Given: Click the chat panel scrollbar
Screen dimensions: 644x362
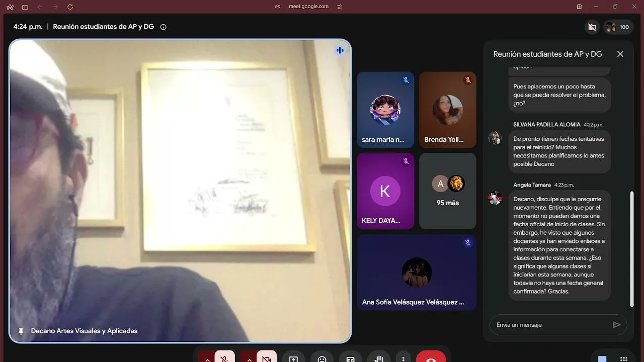Looking at the screenshot, I should (x=632, y=249).
